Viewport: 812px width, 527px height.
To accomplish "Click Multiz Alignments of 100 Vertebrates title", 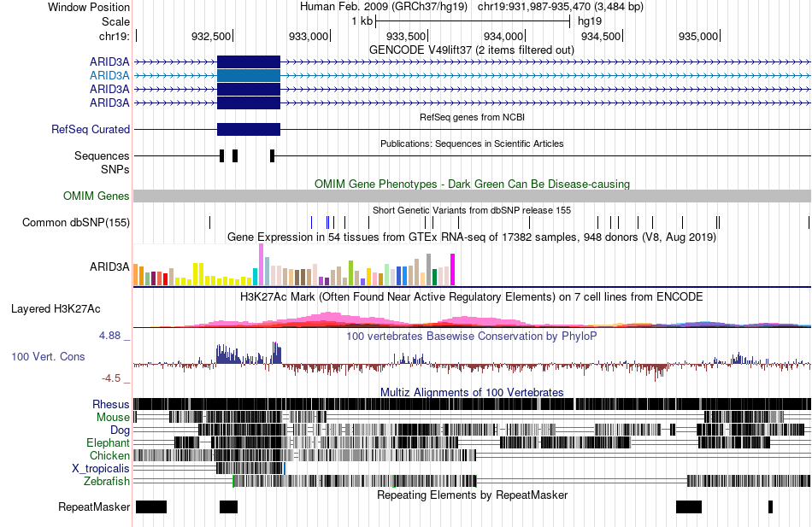I will click(x=472, y=392).
